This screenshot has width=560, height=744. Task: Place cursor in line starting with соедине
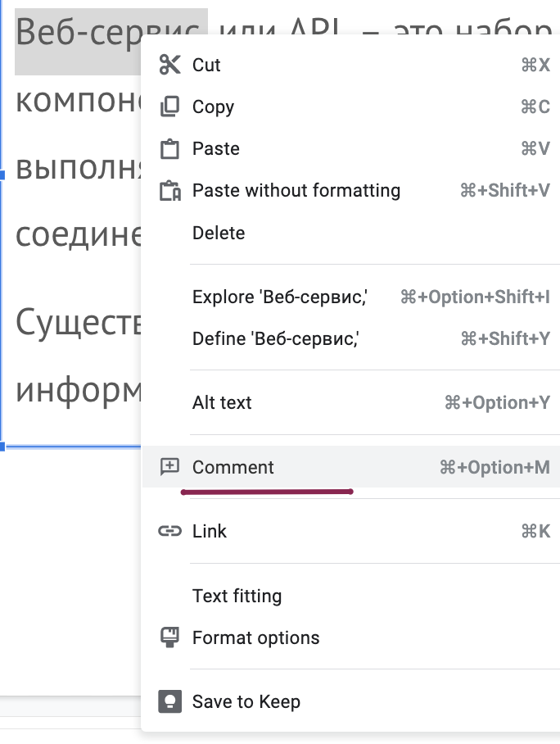coord(79,235)
